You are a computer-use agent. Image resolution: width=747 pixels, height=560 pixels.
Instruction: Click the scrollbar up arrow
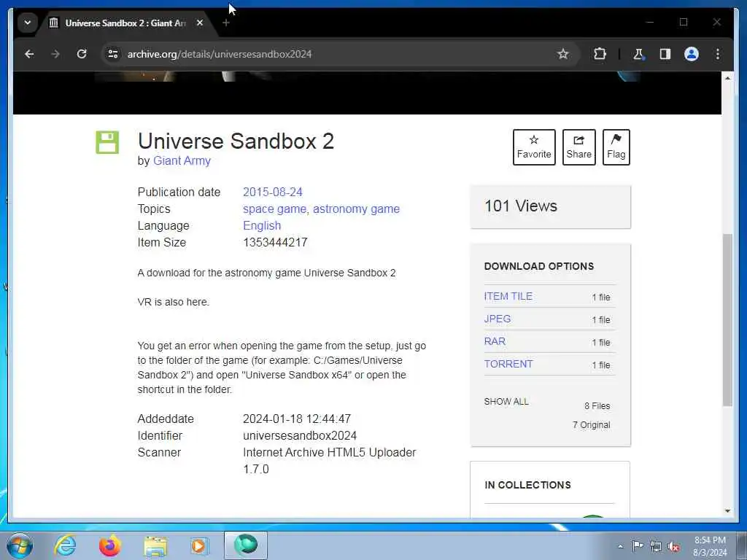727,77
